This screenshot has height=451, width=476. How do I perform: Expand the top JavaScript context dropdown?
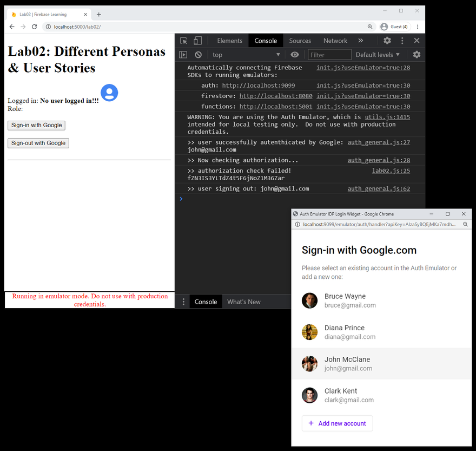point(246,55)
